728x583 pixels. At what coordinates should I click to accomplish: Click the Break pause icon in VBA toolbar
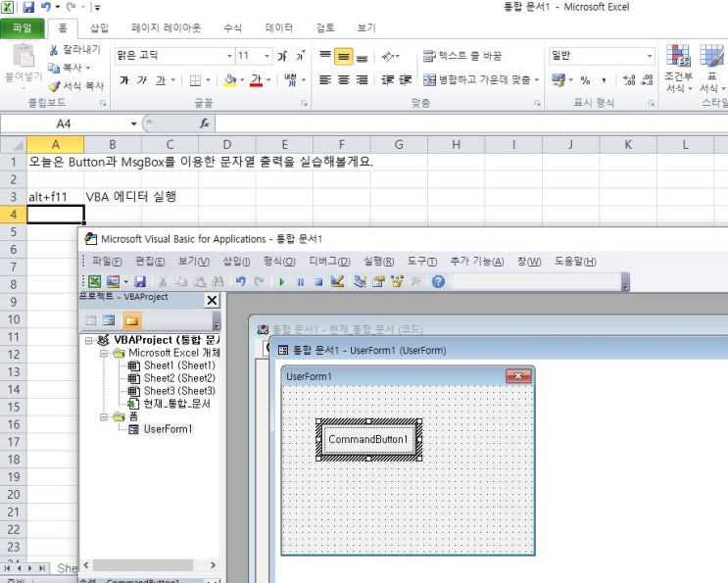[301, 282]
